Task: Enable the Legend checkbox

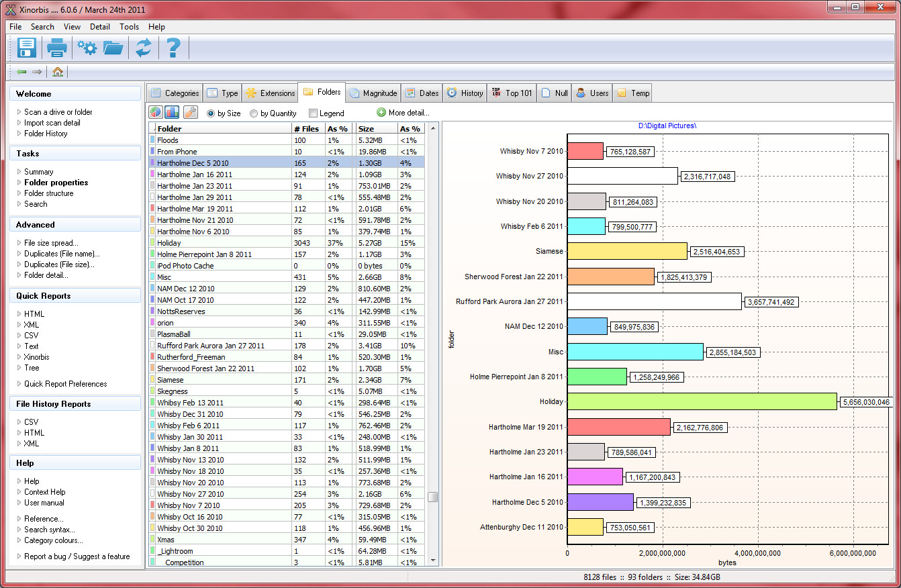Action: click(313, 113)
